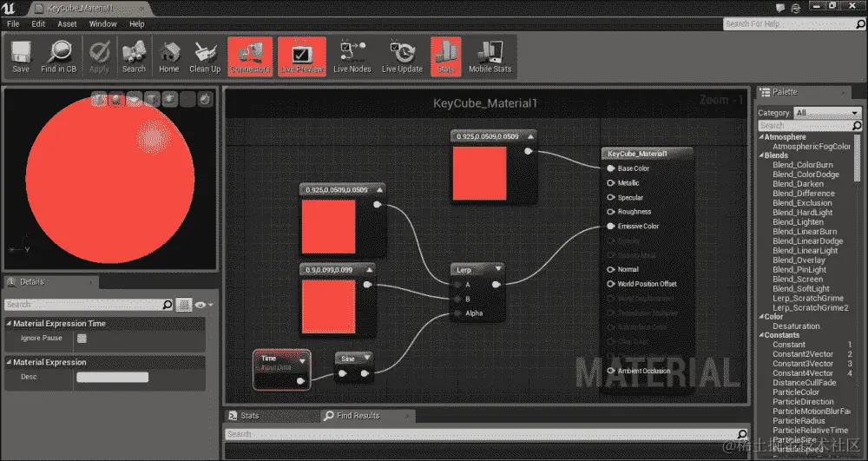Switch to the Find Results tab
The width and height of the screenshot is (868, 461).
367,416
